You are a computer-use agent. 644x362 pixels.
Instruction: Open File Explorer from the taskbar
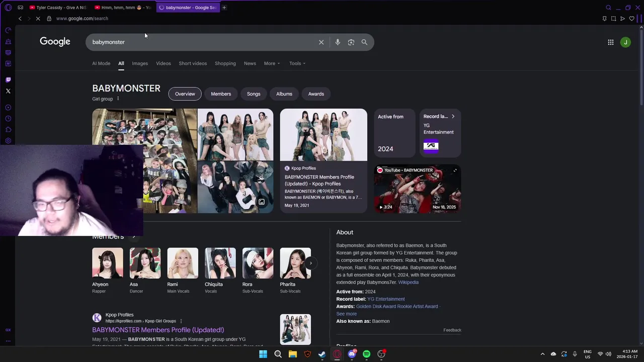[292, 354]
